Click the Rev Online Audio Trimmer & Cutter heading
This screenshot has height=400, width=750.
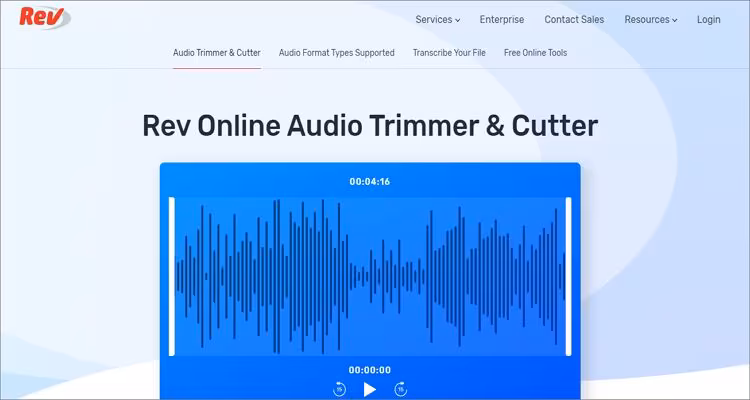tap(370, 126)
